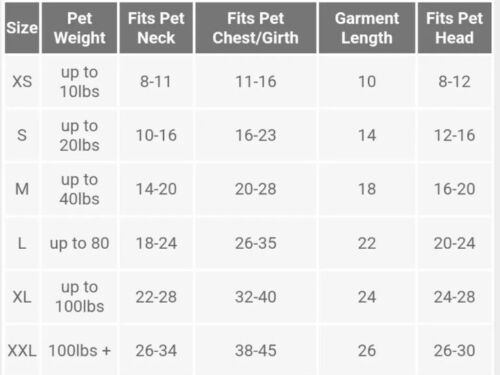Click the 'up to 20lbs' weight cell
Viewport: 500px width, 375px height.
click(x=79, y=135)
